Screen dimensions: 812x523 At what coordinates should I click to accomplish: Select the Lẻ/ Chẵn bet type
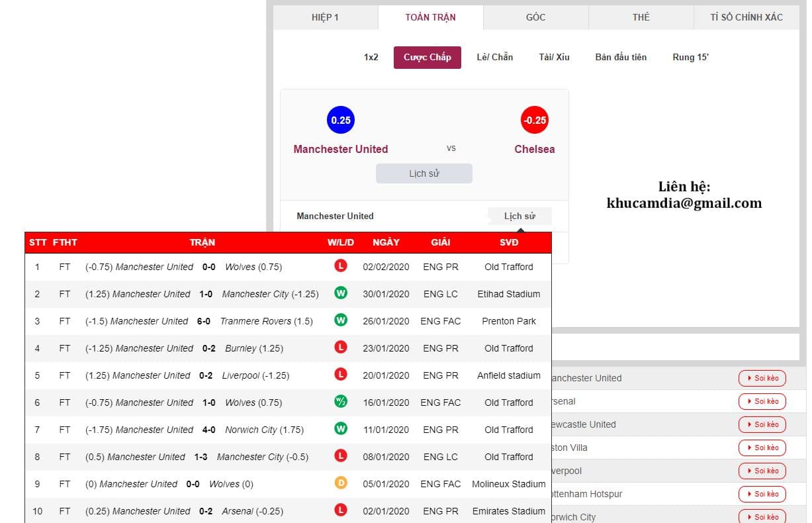495,57
